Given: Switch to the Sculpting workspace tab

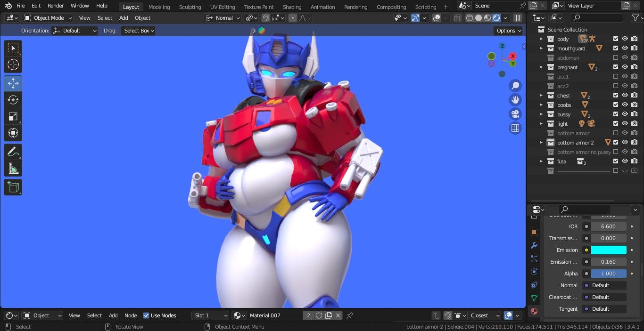Looking at the screenshot, I should (x=190, y=7).
